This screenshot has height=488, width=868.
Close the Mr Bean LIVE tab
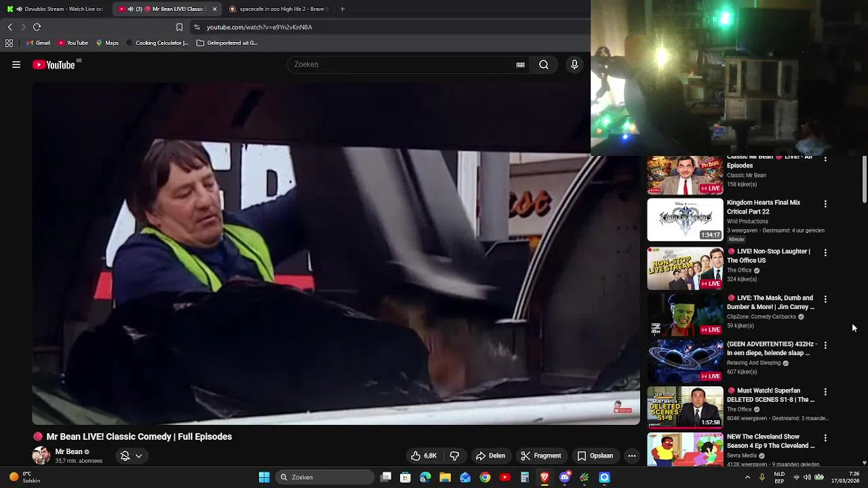point(215,9)
